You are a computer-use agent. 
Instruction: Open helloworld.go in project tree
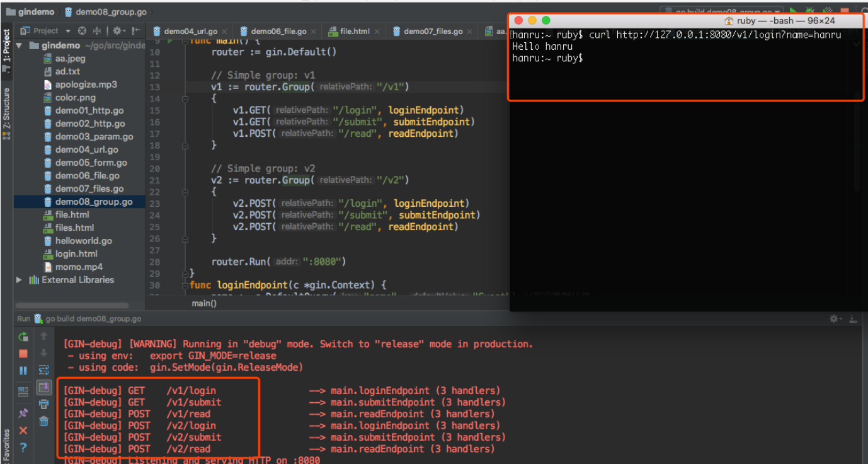(83, 241)
